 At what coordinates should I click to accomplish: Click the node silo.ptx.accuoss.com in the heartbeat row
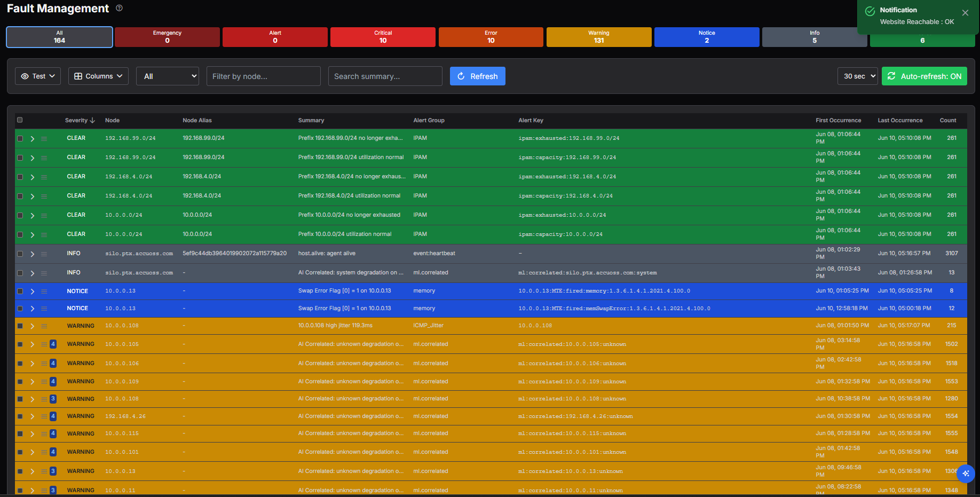point(139,254)
